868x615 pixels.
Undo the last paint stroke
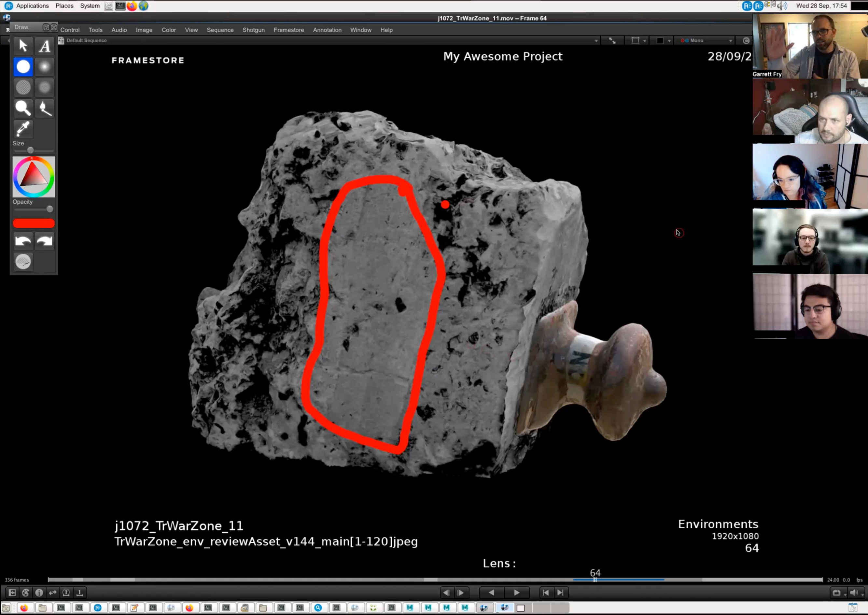23,241
